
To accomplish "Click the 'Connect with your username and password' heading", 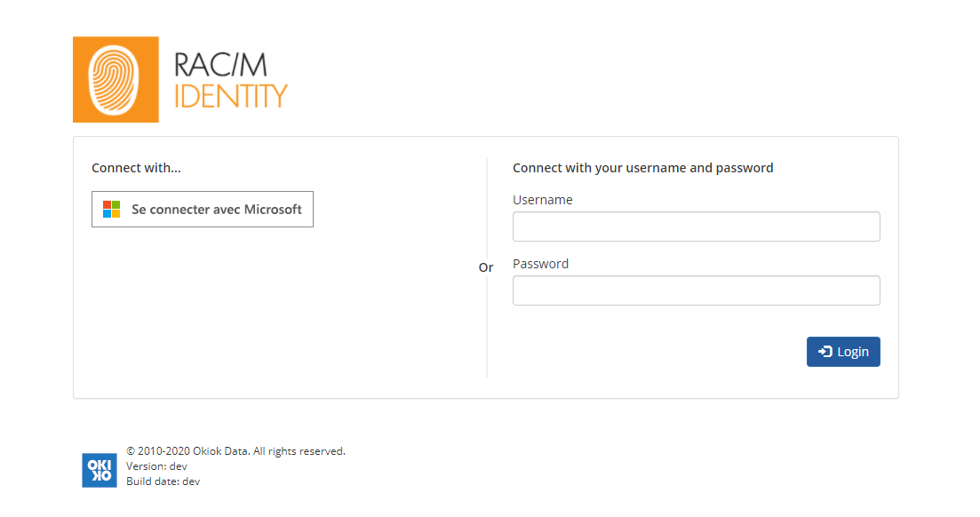I will [x=642, y=167].
